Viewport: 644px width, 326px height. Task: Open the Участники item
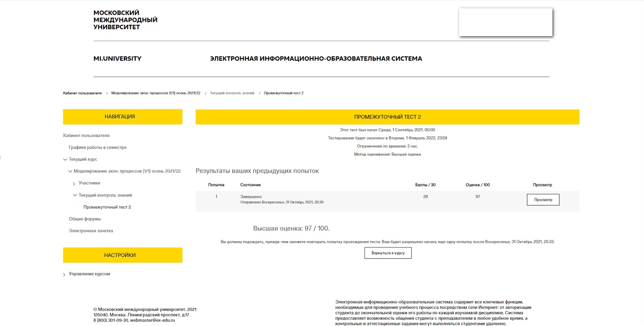pos(89,183)
